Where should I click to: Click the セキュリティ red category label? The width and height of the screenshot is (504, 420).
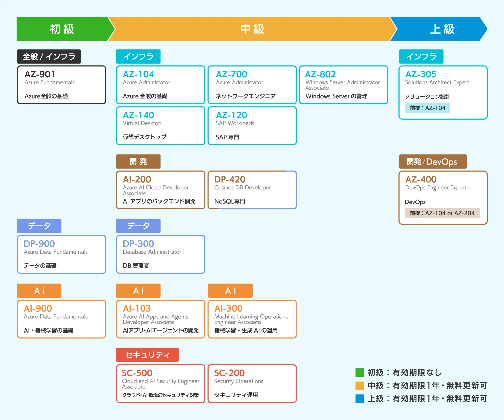tap(147, 355)
